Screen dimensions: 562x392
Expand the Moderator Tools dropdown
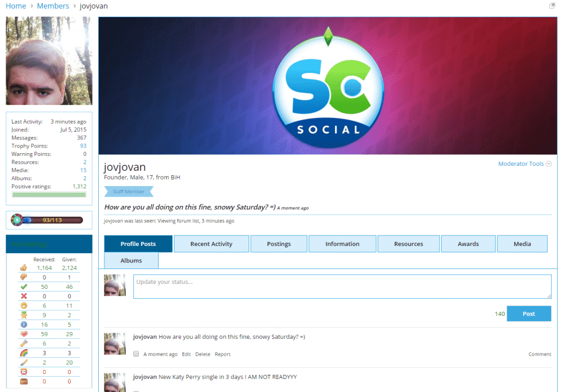pyautogui.click(x=525, y=164)
